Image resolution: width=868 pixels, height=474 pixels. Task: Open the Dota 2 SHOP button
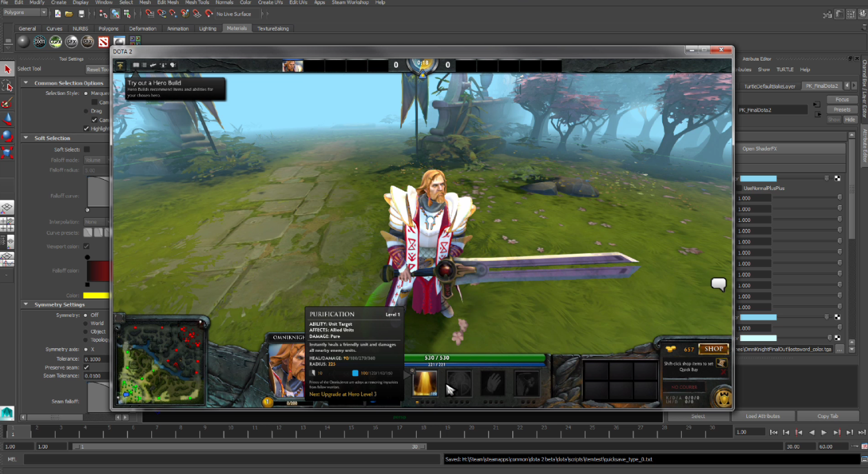(714, 349)
